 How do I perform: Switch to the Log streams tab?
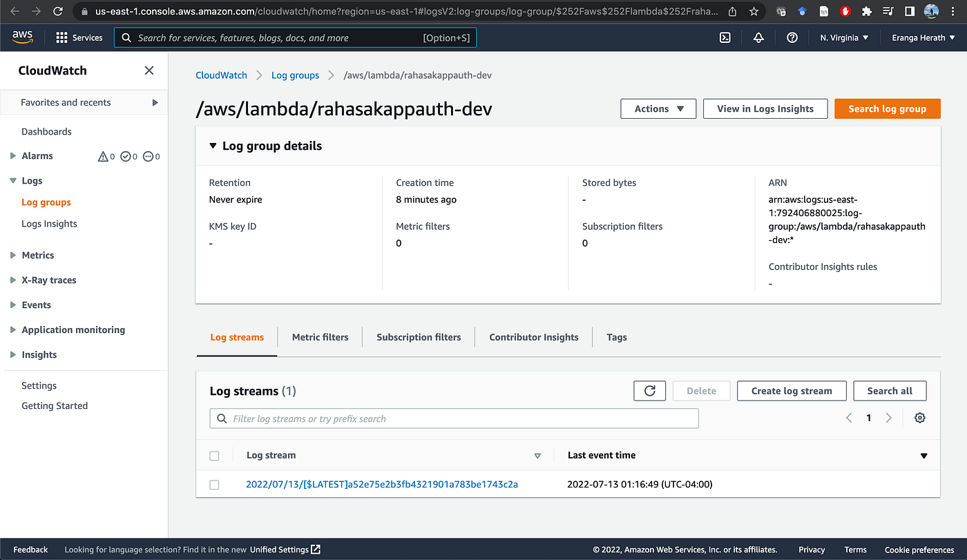click(237, 337)
